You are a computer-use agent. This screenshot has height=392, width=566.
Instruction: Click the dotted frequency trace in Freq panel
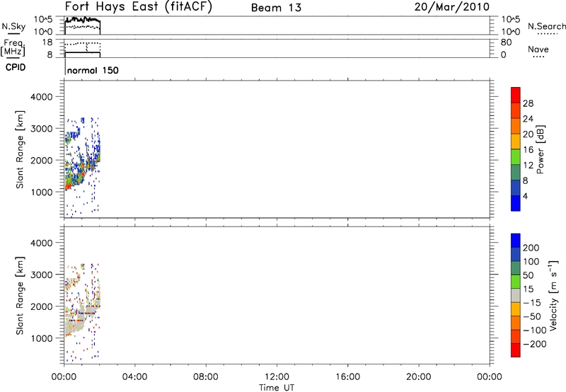(x=82, y=43)
